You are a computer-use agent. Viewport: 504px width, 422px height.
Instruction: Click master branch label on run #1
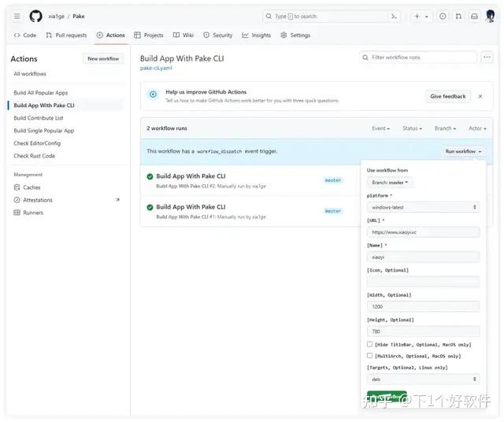pyautogui.click(x=333, y=212)
